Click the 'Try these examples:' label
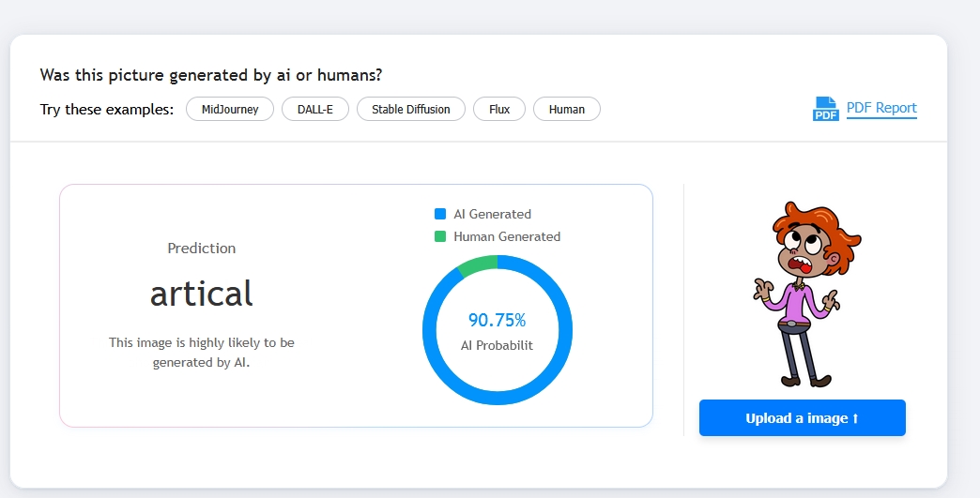Screen dimensions: 980x498 pyautogui.click(x=107, y=110)
